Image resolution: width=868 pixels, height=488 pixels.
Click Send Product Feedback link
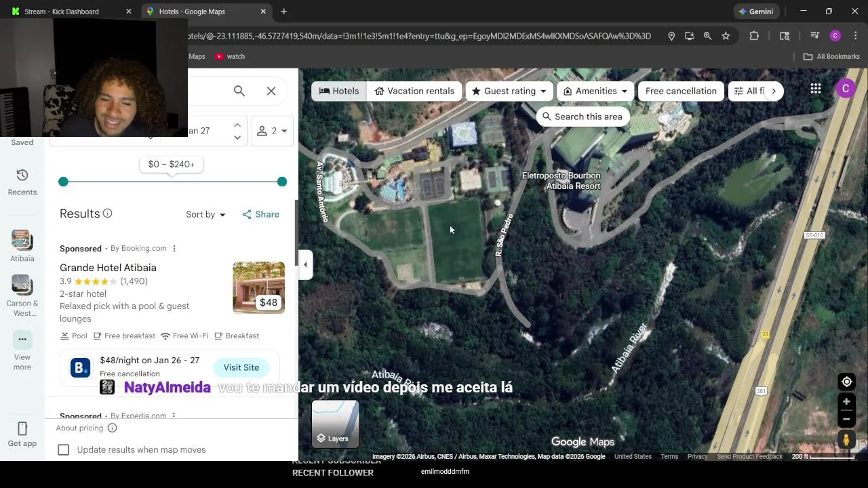pyautogui.click(x=749, y=457)
